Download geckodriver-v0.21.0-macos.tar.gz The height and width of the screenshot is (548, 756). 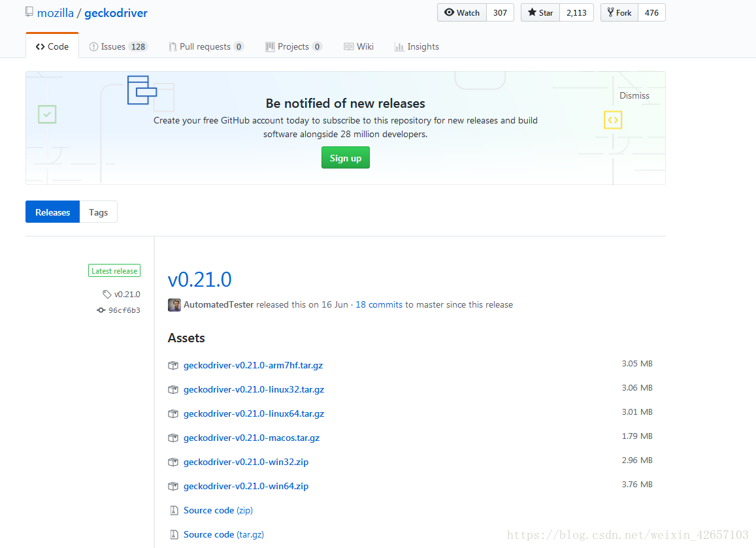(252, 438)
